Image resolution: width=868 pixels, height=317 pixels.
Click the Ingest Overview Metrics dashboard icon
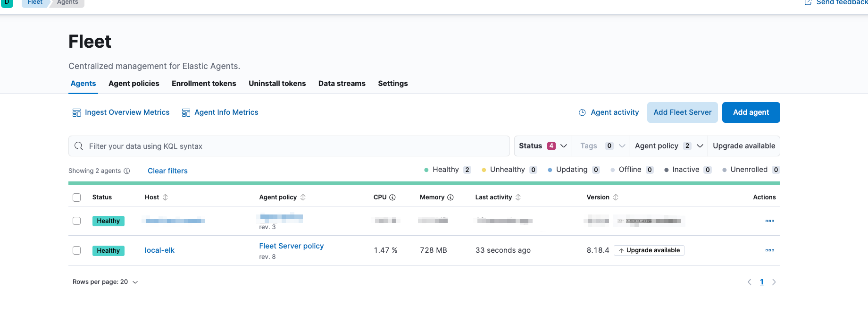[x=76, y=113]
